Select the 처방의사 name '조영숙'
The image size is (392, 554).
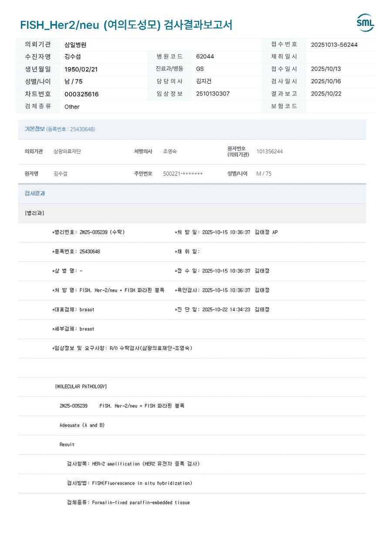coord(170,151)
